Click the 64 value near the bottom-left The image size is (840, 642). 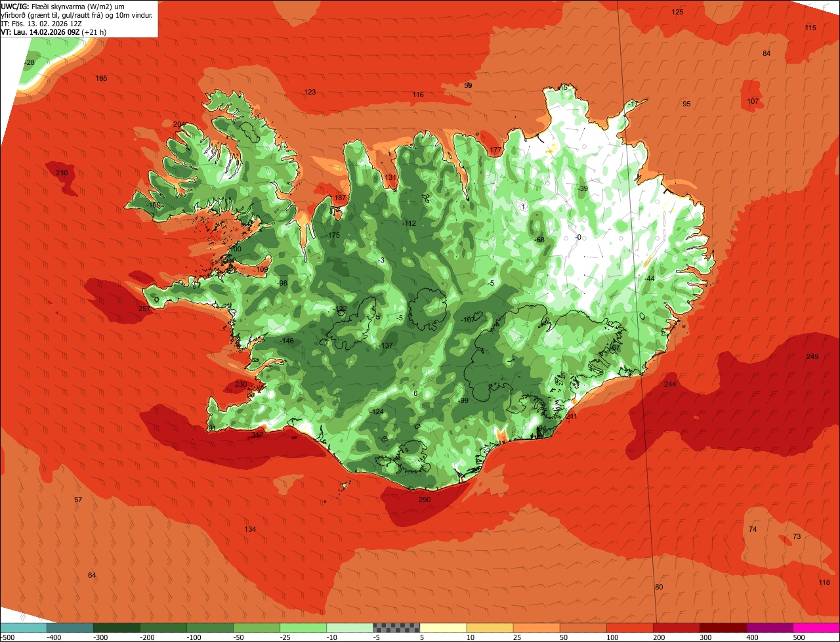[92, 575]
